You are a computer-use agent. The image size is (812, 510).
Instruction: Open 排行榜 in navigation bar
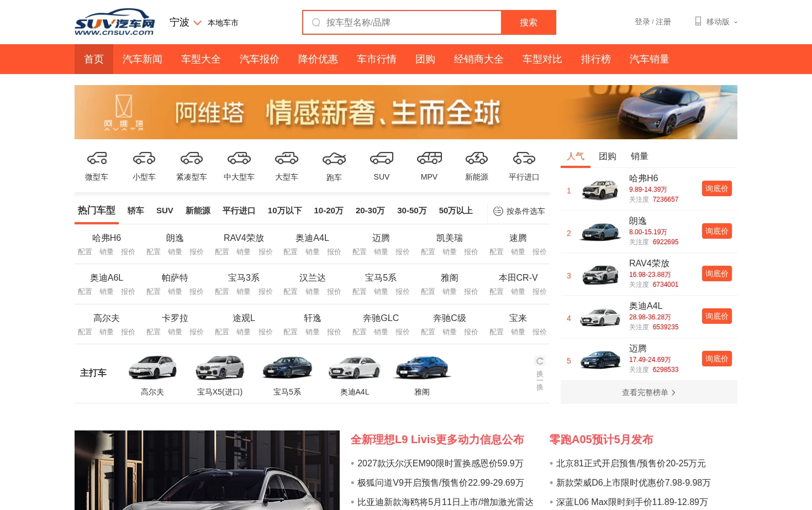[596, 59]
